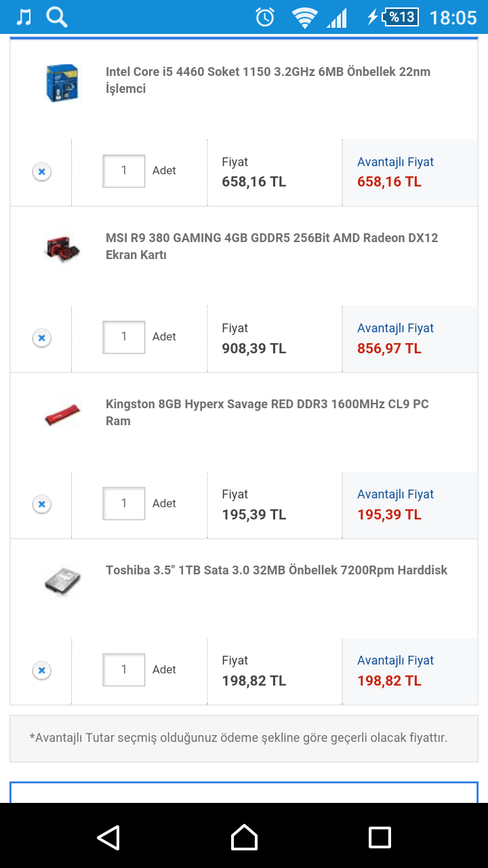Viewport: 488px width, 868px height.
Task: Remove Toshiba 1TB harddisk from cart
Action: [41, 671]
